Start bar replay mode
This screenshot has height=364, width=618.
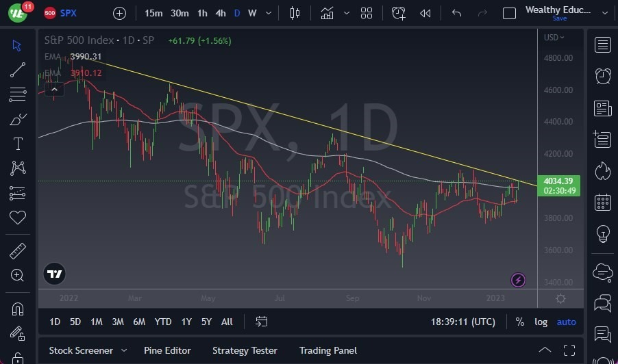click(425, 14)
